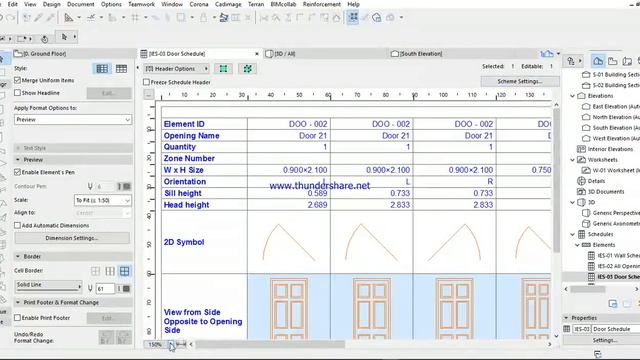Open the Design menu
The height and width of the screenshot is (360, 640).
[51, 4]
